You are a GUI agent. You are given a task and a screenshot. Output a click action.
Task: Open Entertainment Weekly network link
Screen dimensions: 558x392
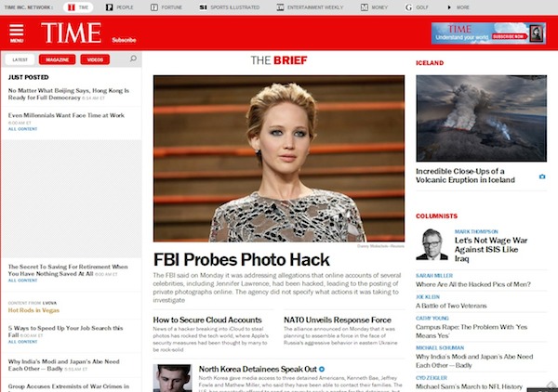pos(310,7)
